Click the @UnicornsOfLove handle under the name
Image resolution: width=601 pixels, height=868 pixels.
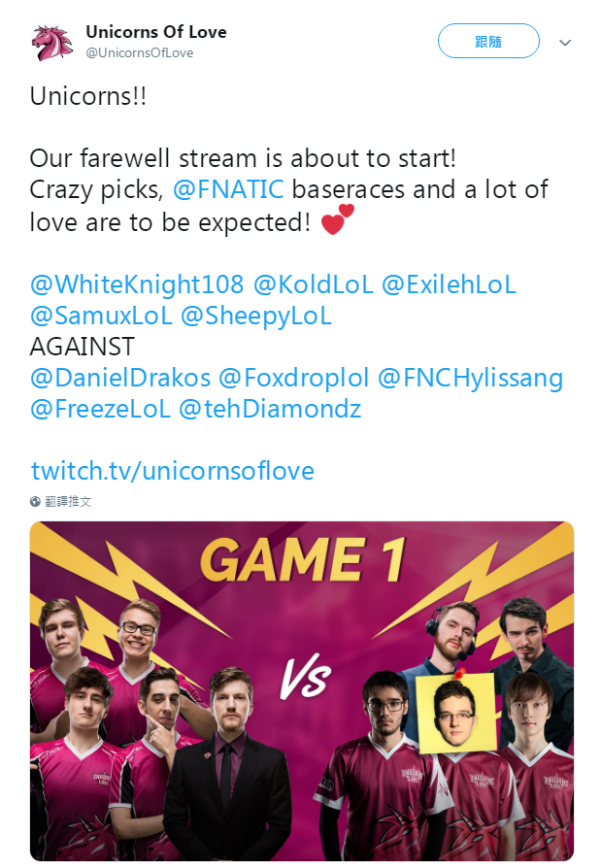(139, 53)
